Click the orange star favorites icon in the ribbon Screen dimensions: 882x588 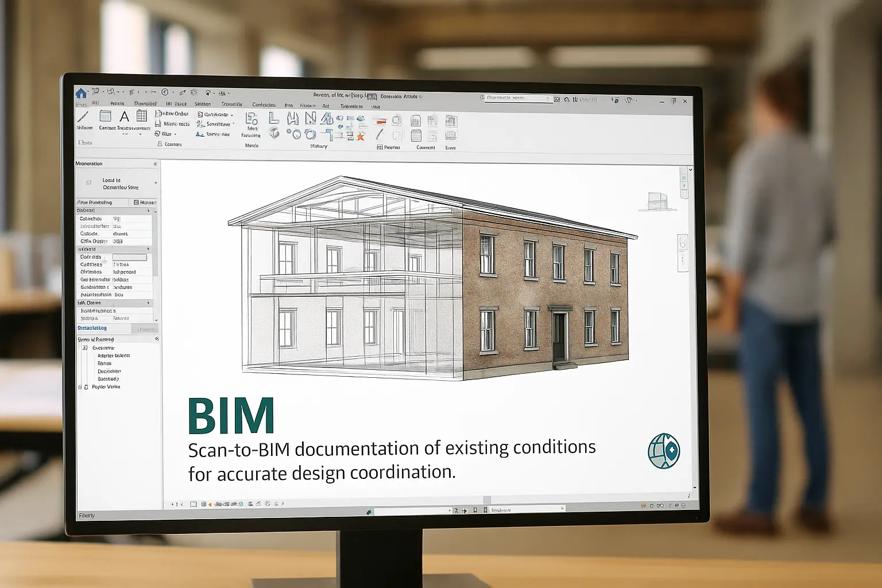[360, 136]
